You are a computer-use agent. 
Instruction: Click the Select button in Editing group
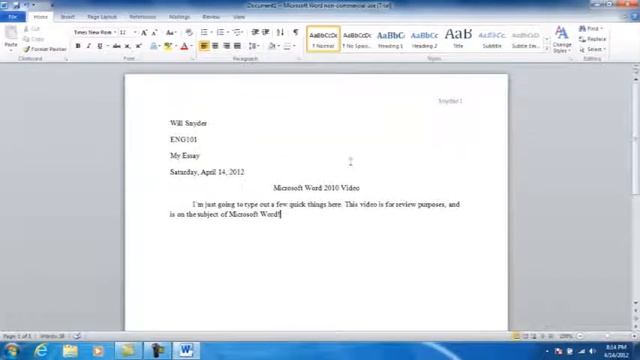tap(592, 49)
